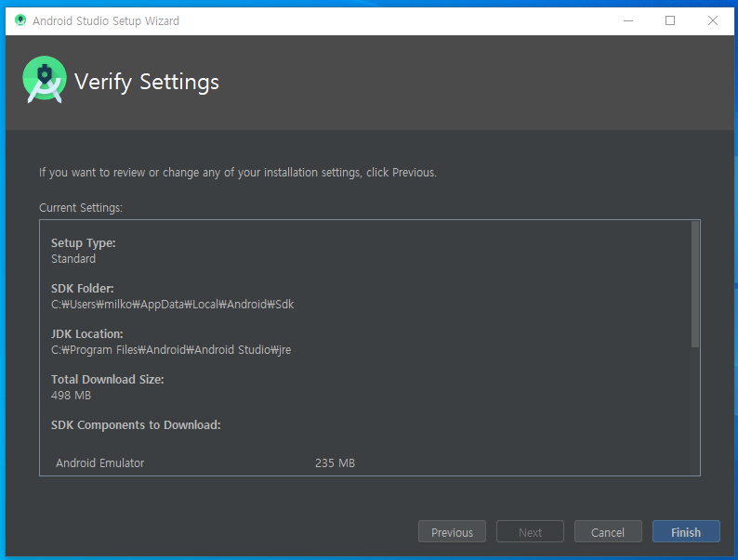Click the 'Standard' setup type value
Image resolution: width=738 pixels, height=560 pixels.
click(73, 258)
